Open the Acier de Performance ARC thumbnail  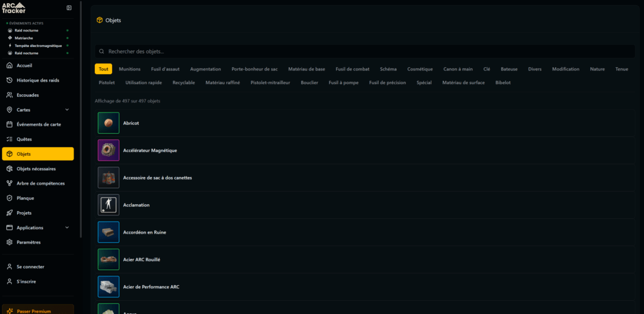(108, 287)
